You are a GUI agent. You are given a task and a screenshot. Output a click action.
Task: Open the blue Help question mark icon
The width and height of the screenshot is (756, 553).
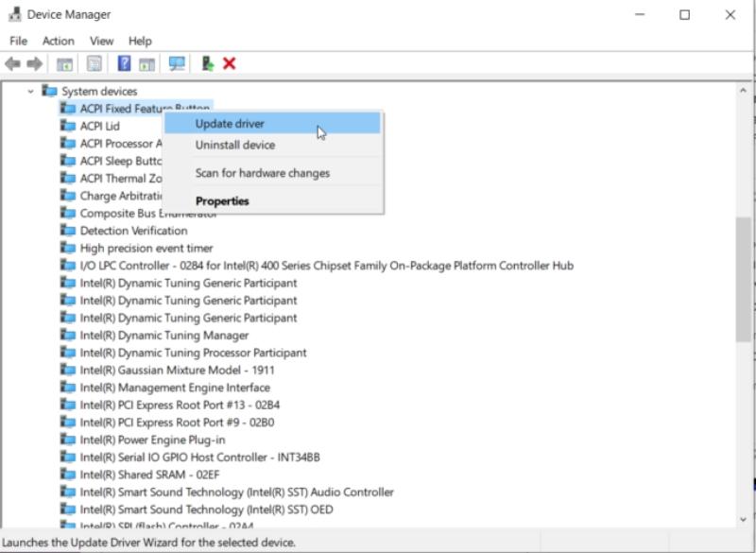coord(124,63)
